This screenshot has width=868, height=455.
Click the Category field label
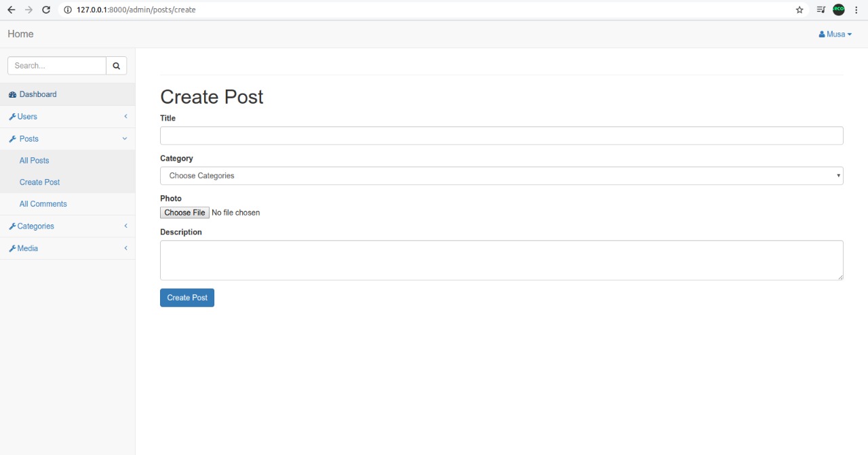coord(176,158)
